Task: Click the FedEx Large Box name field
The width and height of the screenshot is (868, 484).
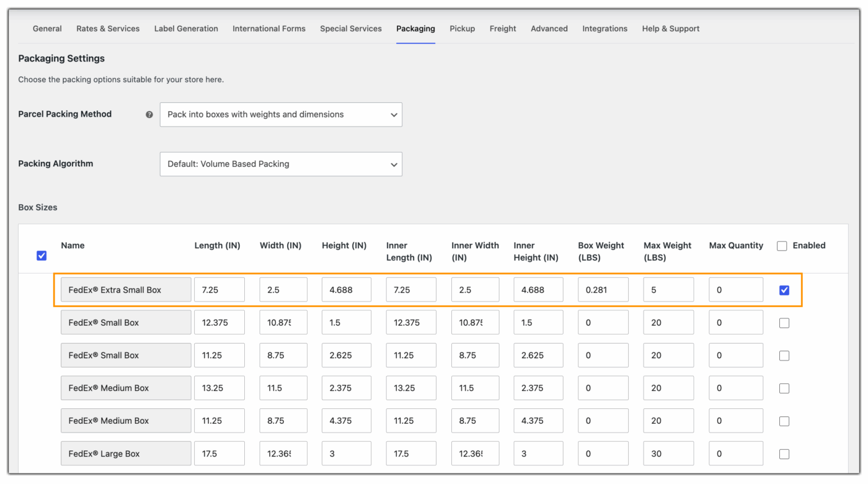Action: [x=126, y=454]
